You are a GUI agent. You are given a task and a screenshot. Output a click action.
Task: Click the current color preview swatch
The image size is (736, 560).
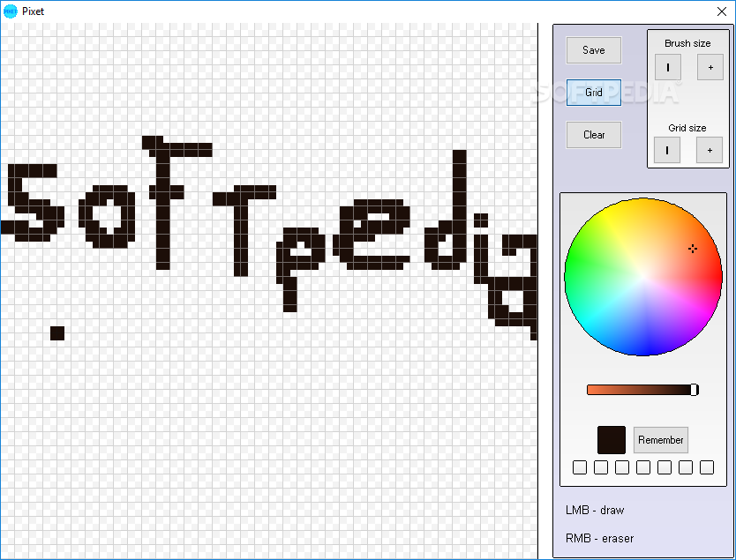click(x=612, y=440)
